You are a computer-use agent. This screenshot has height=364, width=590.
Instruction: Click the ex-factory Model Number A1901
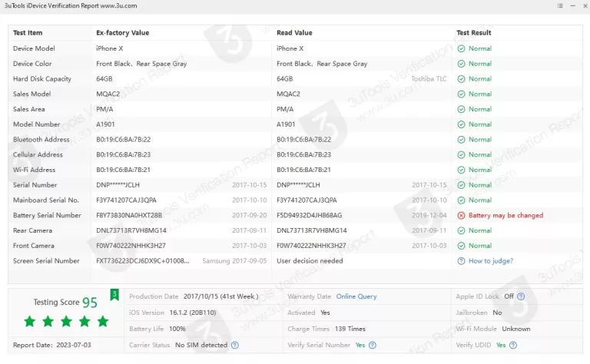click(x=105, y=124)
